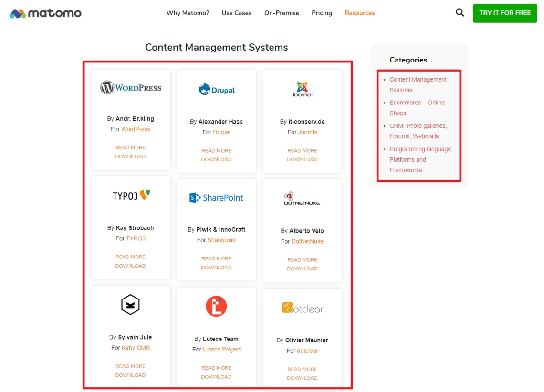
Task: Open the Why Matomo? menu
Action: point(188,13)
